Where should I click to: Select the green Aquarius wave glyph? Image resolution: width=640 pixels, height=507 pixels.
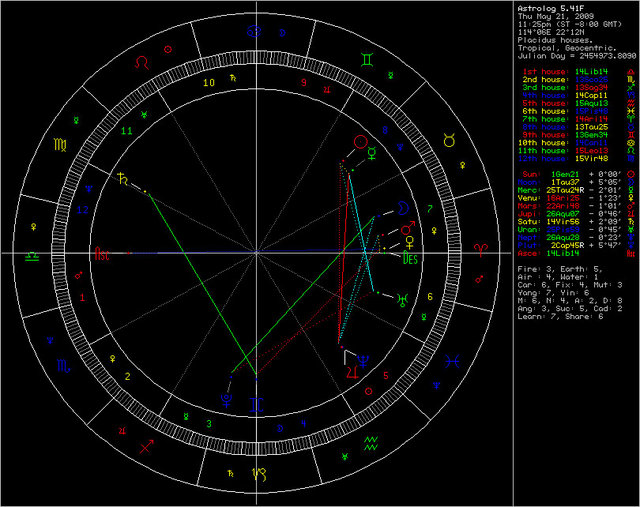369,440
